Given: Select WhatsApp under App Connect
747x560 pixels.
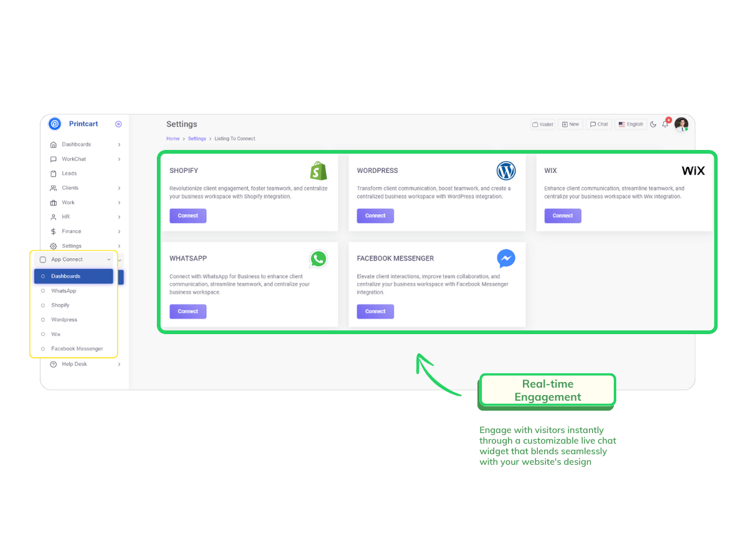Looking at the screenshot, I should click(63, 291).
